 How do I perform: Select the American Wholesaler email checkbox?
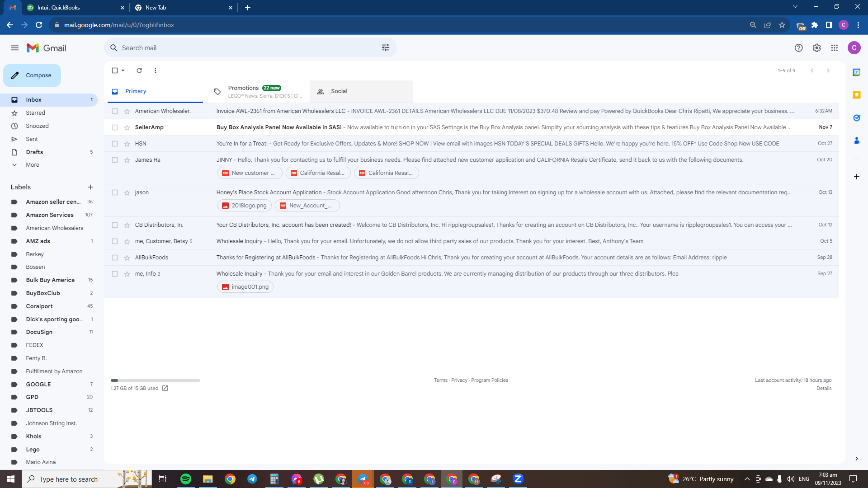[x=115, y=111]
